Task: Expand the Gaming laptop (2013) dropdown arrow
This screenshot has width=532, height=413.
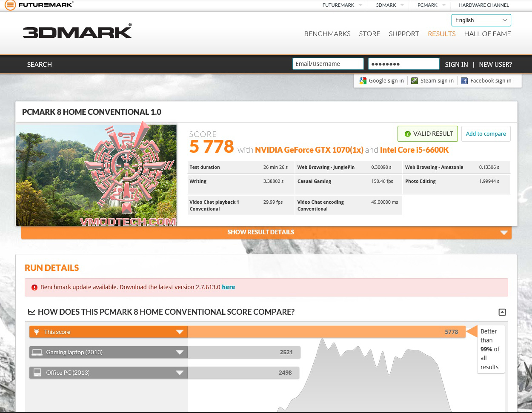Action: [180, 353]
